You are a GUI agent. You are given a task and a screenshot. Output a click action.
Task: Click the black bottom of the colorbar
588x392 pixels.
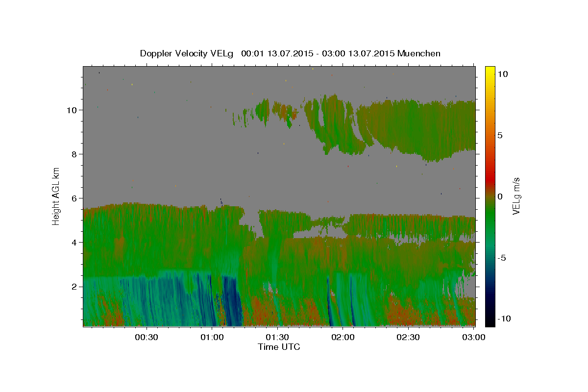point(490,321)
